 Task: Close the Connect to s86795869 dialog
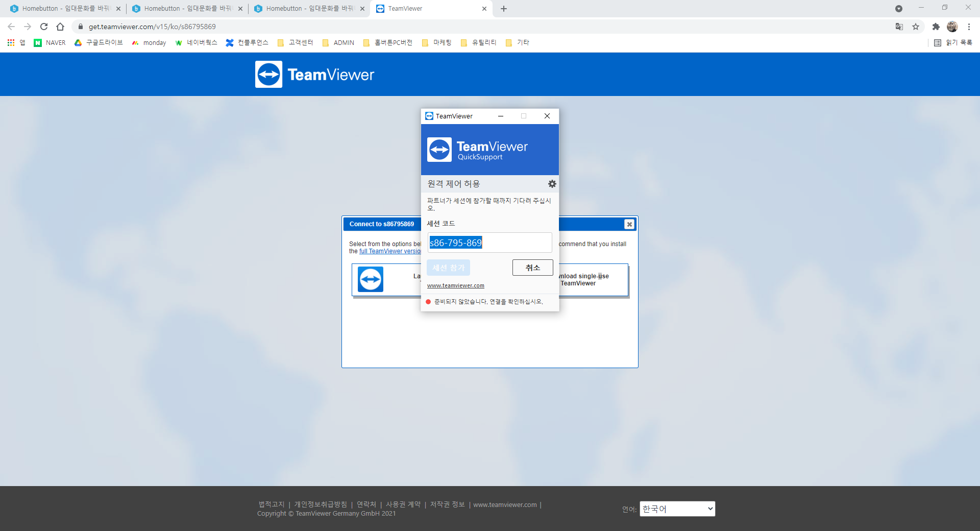[x=629, y=224]
